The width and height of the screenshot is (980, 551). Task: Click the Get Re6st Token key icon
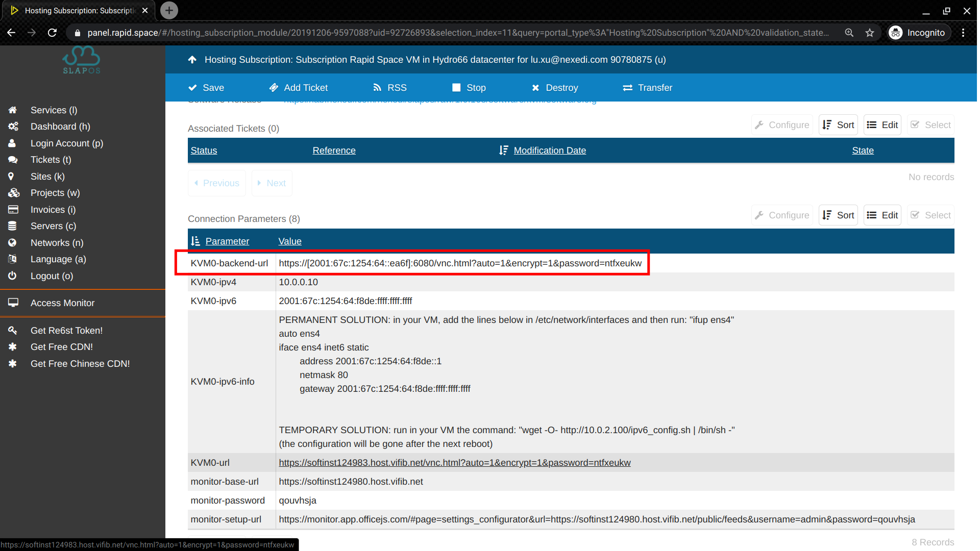coord(13,331)
